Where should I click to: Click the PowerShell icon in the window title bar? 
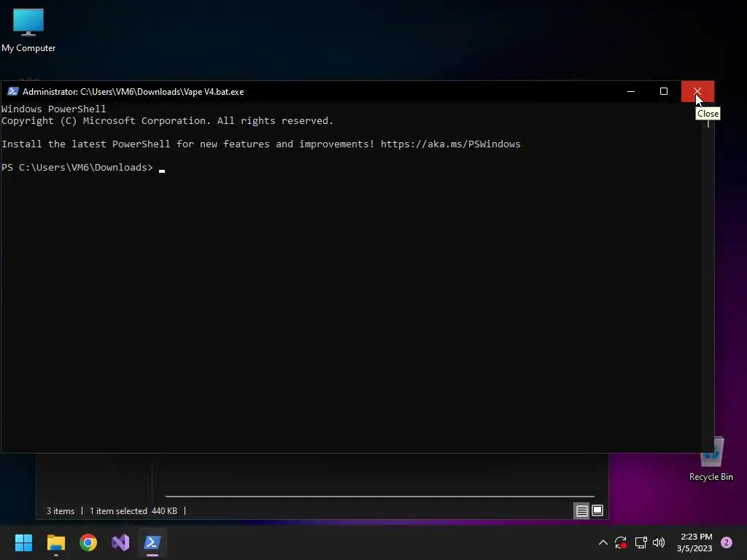[13, 91]
